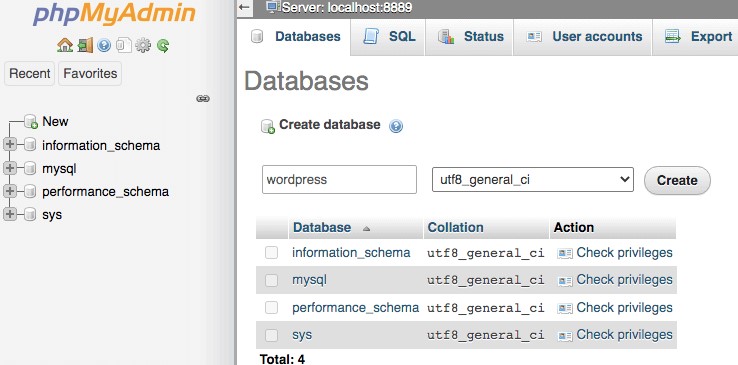Select sys in the navigation tree
Viewport: 738px width, 365px height.
52,215
